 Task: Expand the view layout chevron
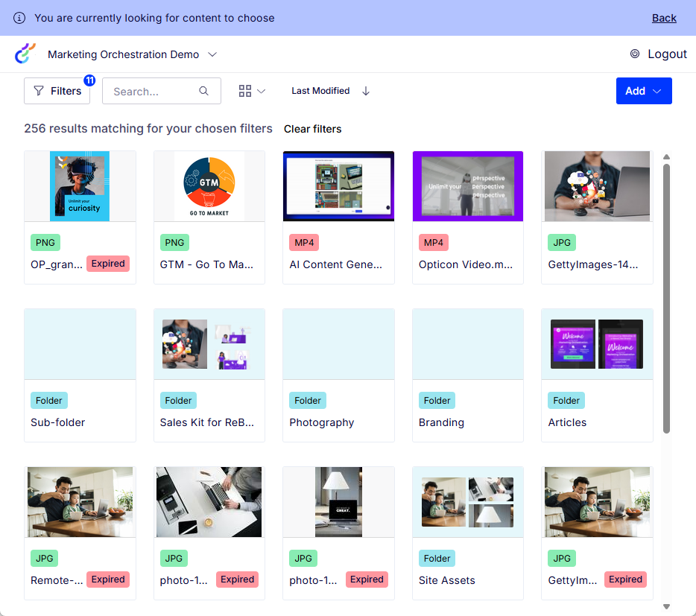[x=262, y=91]
